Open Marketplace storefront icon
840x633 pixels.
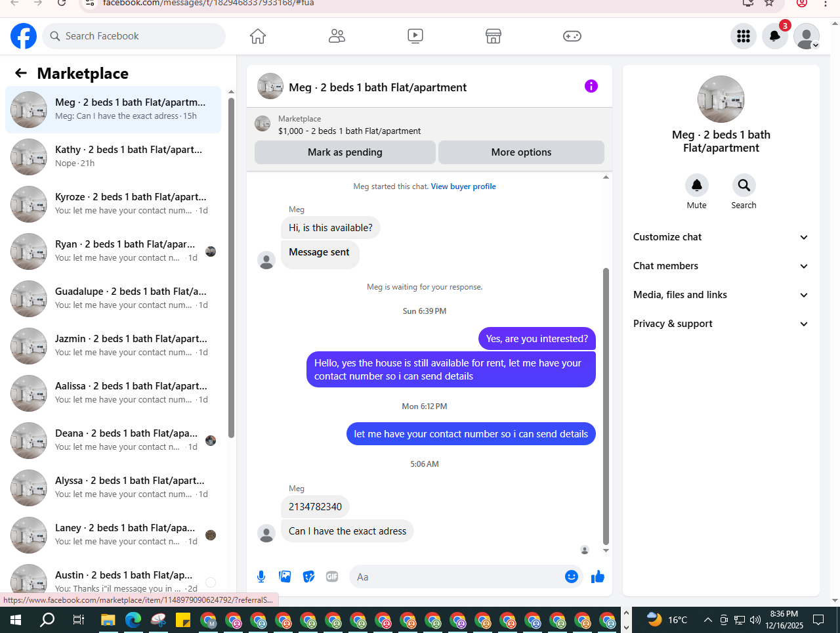click(x=493, y=36)
